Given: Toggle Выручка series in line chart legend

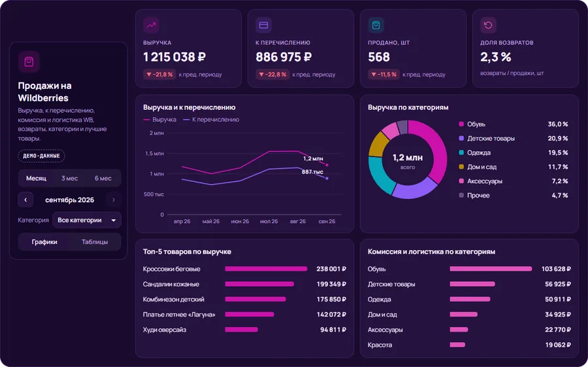Looking at the screenshot, I should click(x=160, y=120).
